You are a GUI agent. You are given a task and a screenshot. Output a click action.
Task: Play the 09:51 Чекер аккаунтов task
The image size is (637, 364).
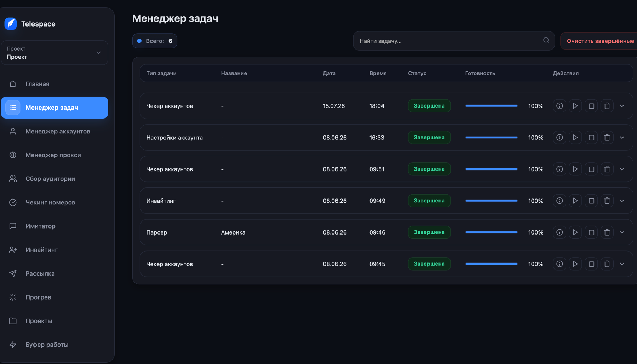(x=575, y=169)
